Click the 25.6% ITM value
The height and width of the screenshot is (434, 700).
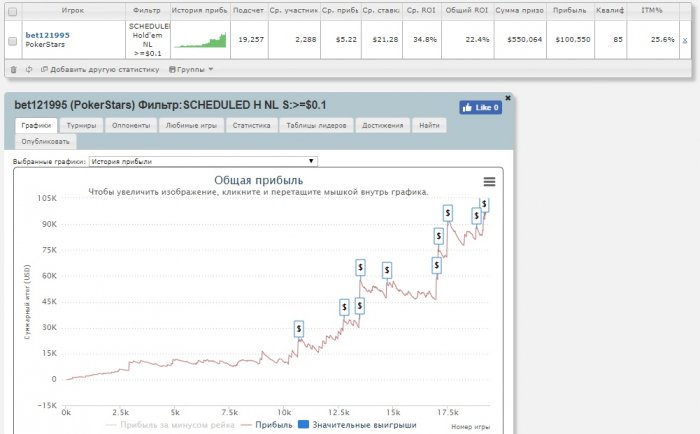(x=662, y=40)
